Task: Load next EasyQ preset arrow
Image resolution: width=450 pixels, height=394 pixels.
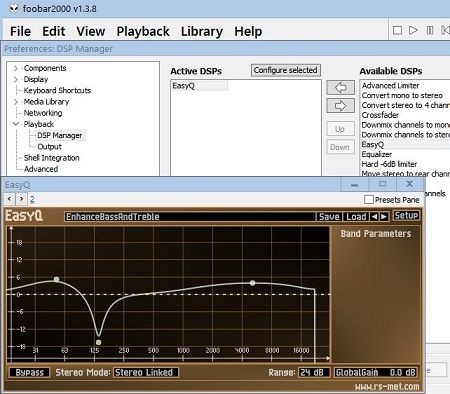Action: [x=384, y=217]
